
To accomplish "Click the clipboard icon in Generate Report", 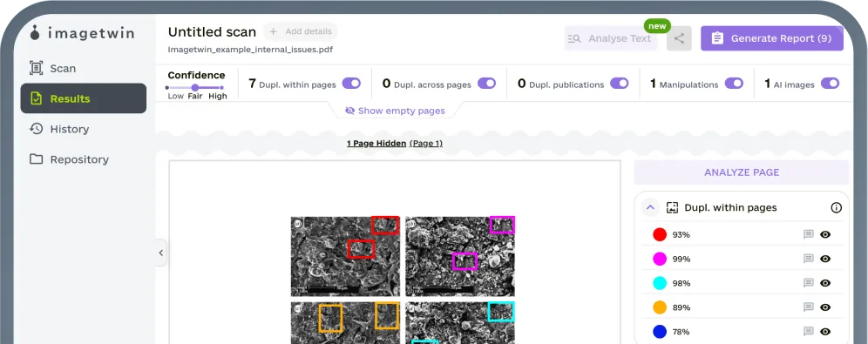I will click(717, 38).
